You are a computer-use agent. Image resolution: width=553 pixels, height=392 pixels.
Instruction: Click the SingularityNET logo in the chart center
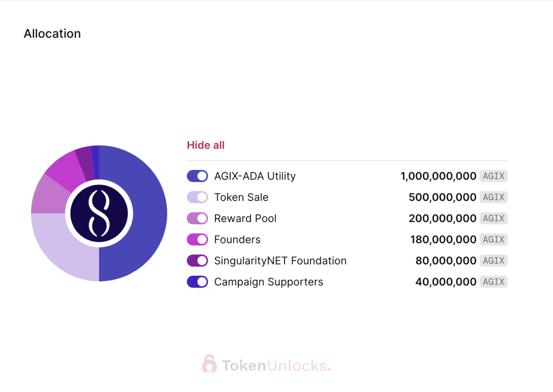99,213
